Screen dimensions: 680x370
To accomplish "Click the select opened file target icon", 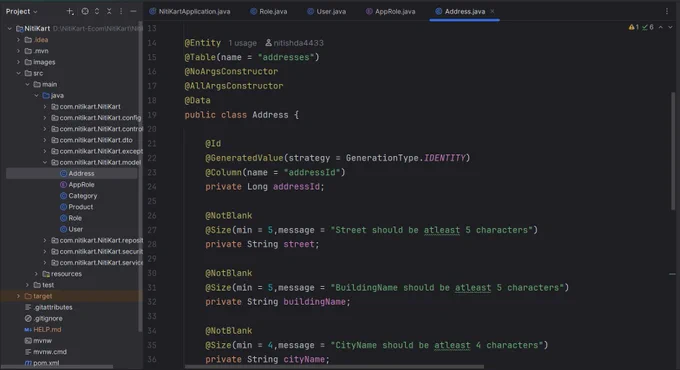I will 85,11.
